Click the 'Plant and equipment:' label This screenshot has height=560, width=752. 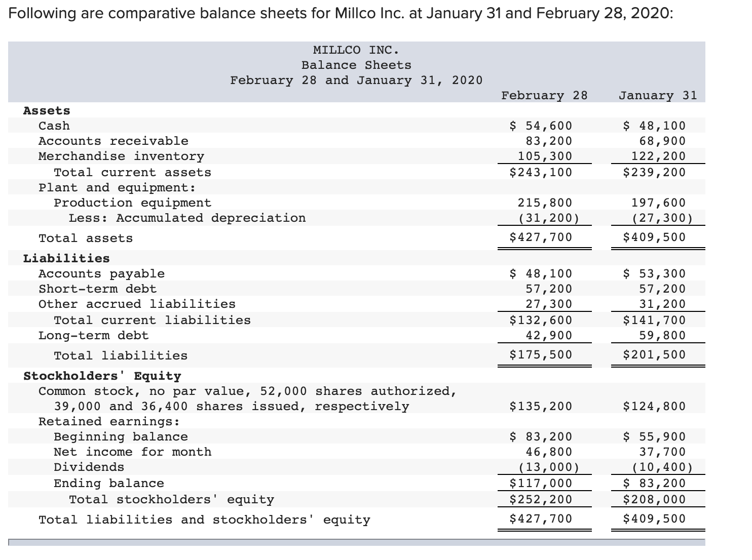(x=118, y=187)
